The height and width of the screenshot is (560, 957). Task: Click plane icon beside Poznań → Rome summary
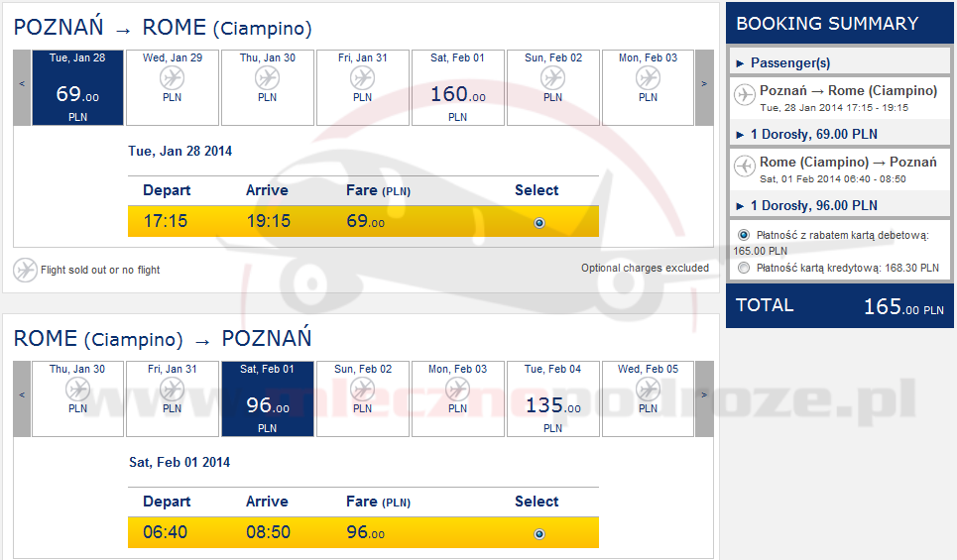coord(745,95)
